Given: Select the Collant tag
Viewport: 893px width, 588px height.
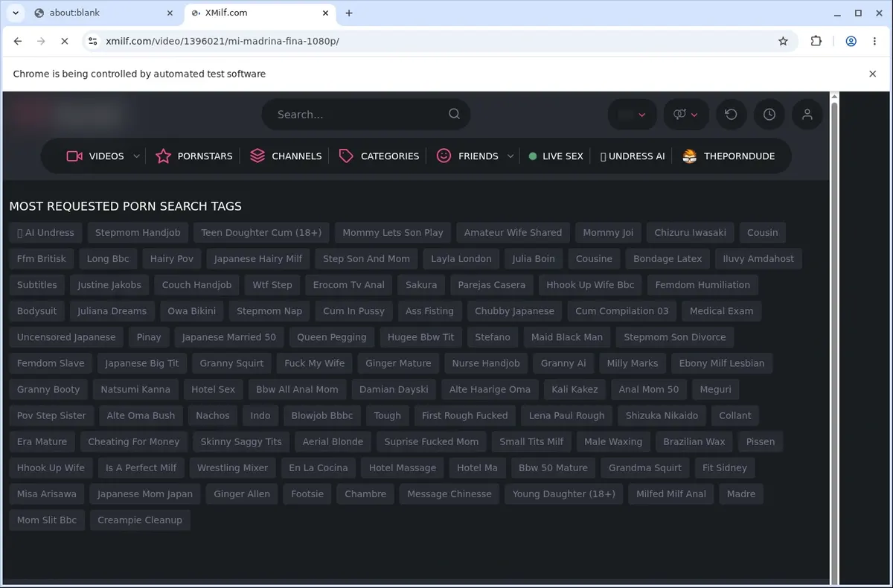Looking at the screenshot, I should (735, 415).
